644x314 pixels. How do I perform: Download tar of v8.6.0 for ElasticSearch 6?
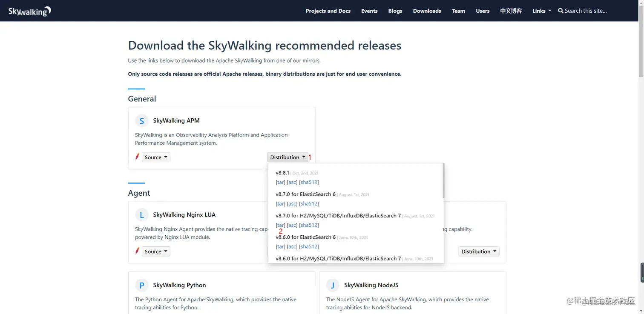click(x=280, y=246)
